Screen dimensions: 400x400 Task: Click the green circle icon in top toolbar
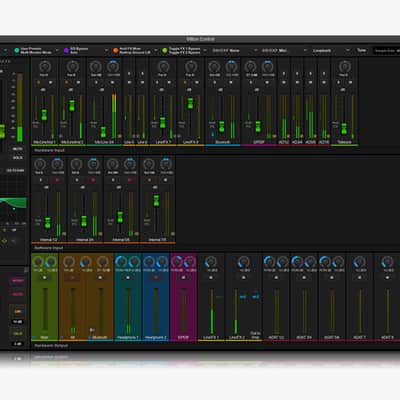coord(165,50)
